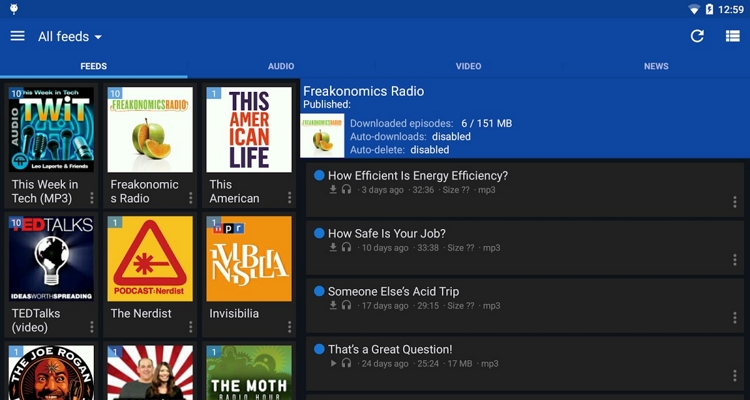The image size is (750, 400).
Task: Click headphones icon for How Efficient Is Energy Efficiency?
Action: [346, 189]
